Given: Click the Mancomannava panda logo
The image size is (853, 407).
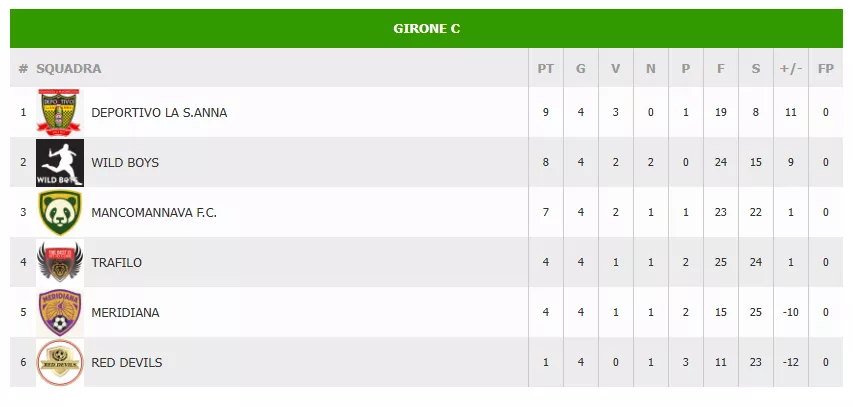Looking at the screenshot, I should pos(60,212).
